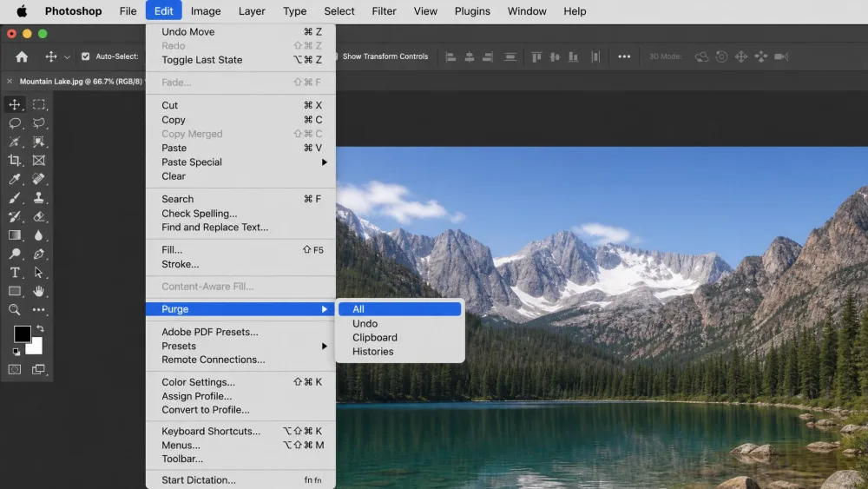Click the Mountain Lake image canvas
868x489 pixels.
click(602, 318)
